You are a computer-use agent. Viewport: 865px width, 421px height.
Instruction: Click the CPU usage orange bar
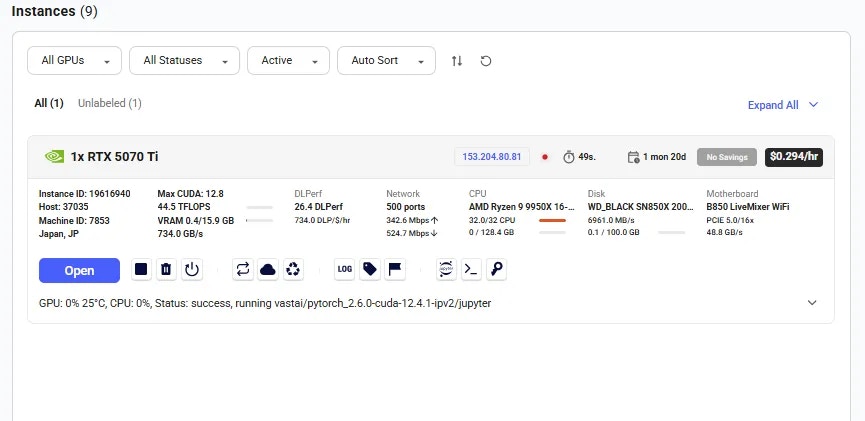point(552,221)
